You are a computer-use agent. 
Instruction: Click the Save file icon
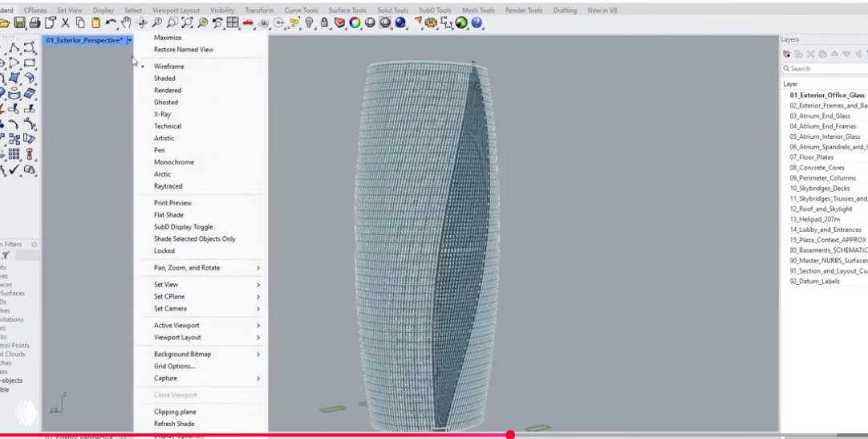click(20, 23)
